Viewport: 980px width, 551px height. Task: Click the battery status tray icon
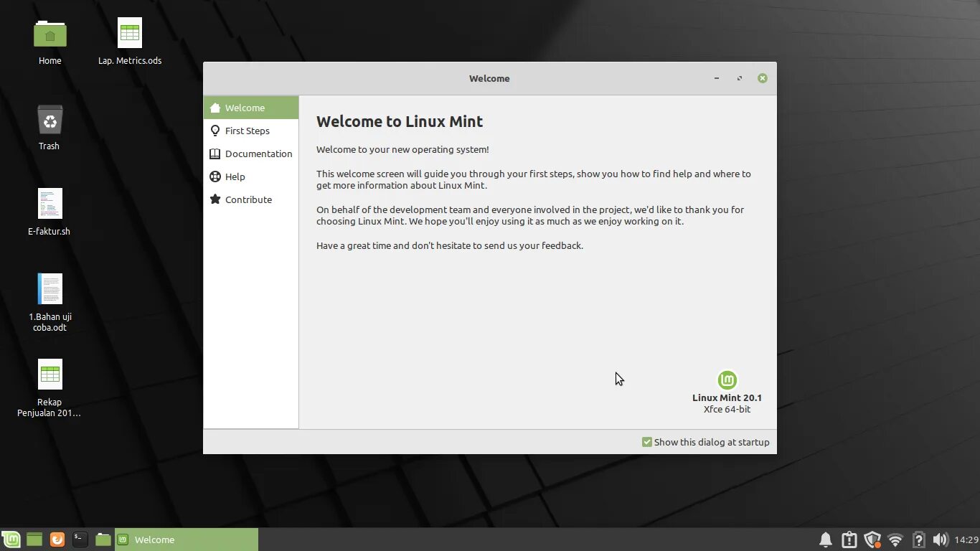pos(918,540)
